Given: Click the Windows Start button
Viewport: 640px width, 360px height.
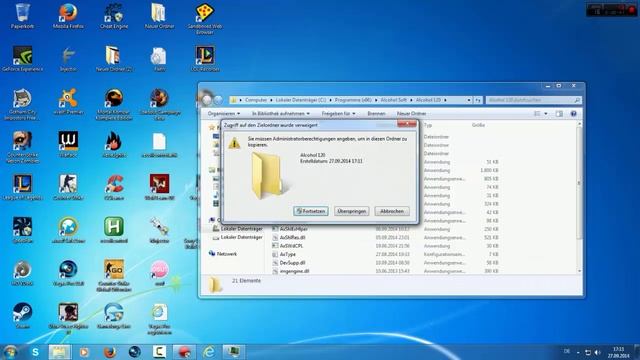Looking at the screenshot, I should click(11, 352).
